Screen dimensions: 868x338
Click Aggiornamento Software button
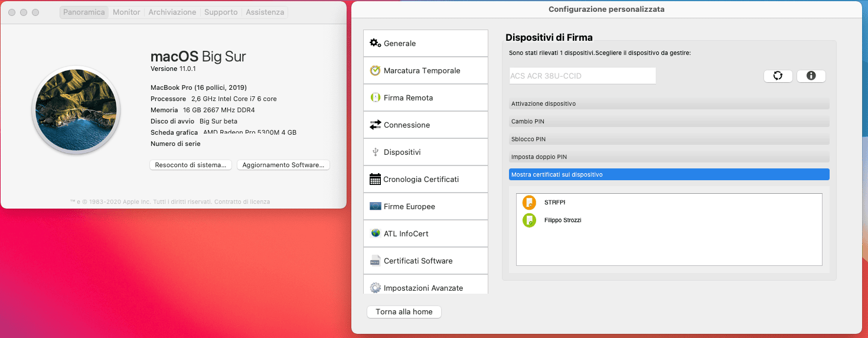[283, 165]
